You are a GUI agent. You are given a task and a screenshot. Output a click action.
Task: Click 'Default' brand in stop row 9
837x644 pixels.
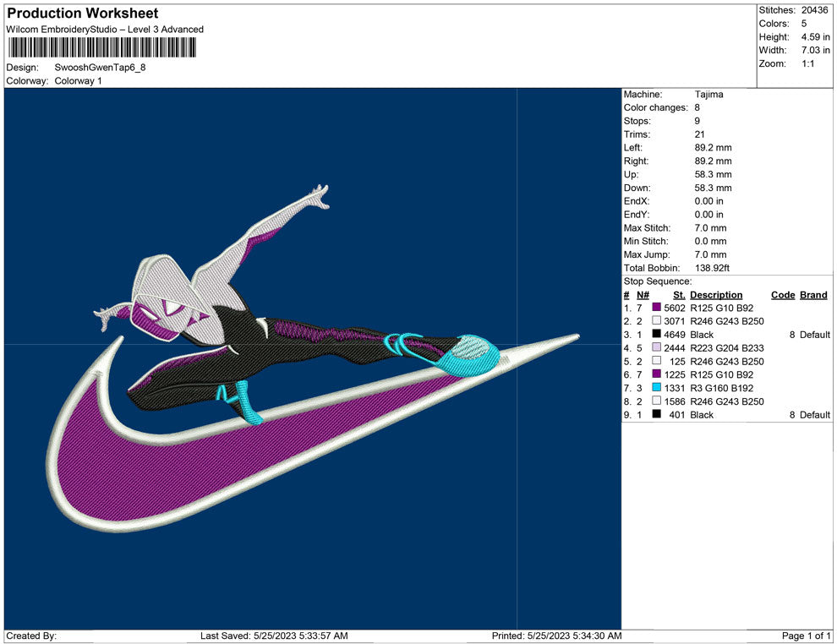tap(814, 415)
